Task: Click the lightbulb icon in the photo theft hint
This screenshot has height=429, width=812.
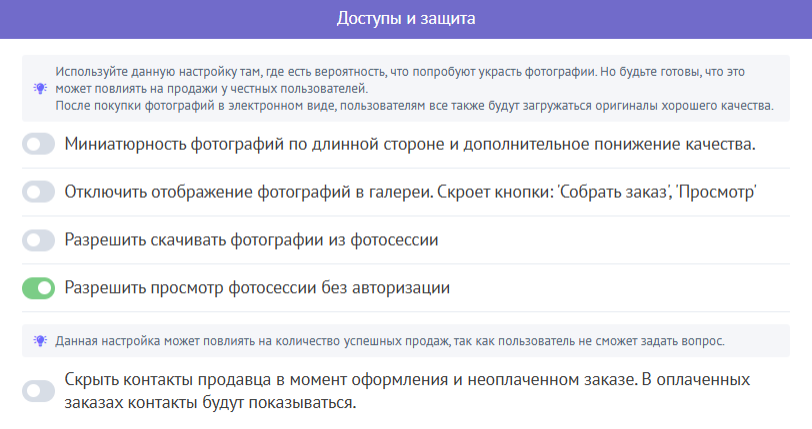Action: (x=40, y=89)
